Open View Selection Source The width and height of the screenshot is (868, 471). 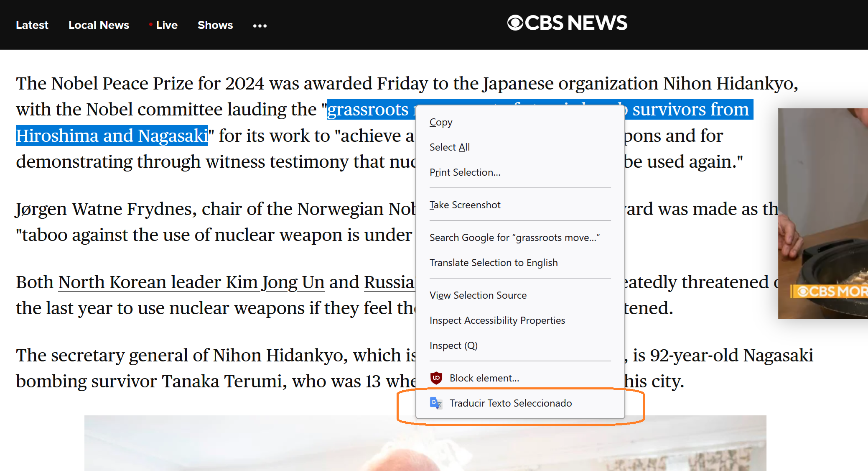pos(520,295)
